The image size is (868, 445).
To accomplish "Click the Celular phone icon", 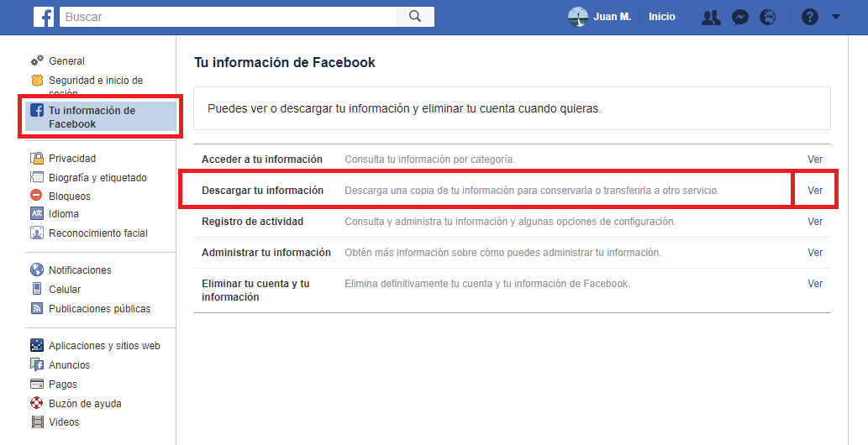I will pyautogui.click(x=37, y=289).
